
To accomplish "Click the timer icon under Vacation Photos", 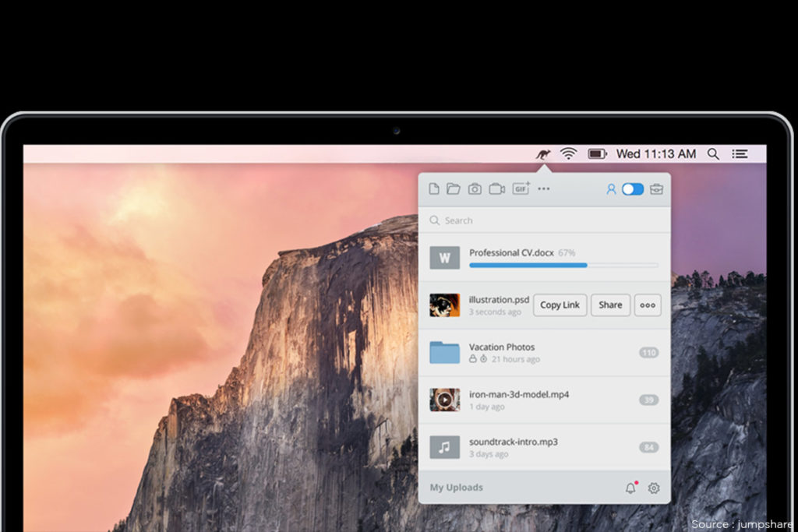I will (483, 359).
